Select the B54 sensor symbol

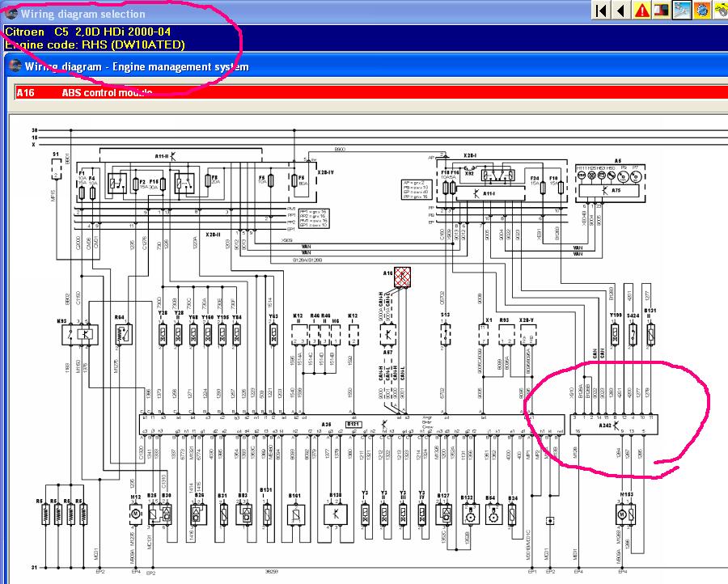pos(493,514)
